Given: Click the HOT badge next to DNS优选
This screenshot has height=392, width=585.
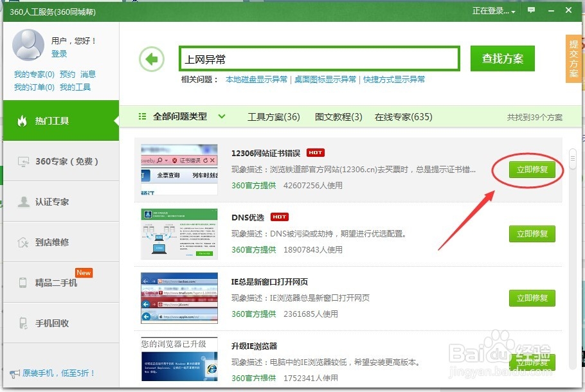Looking at the screenshot, I should coord(280,217).
